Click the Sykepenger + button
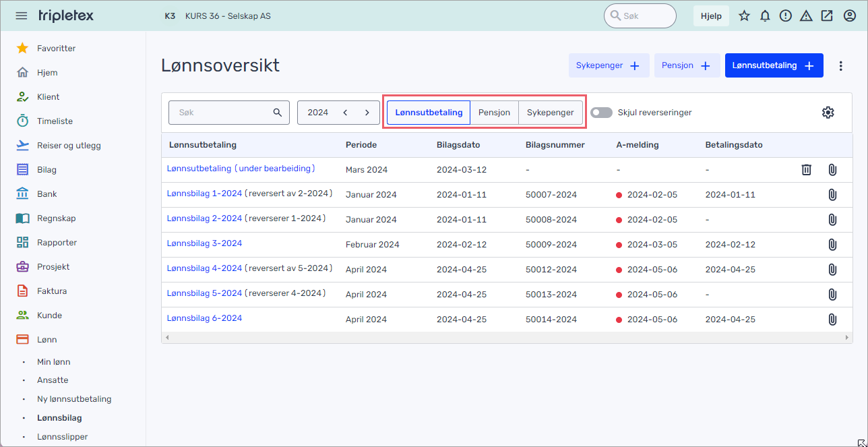The height and width of the screenshot is (447, 868). [x=609, y=65]
